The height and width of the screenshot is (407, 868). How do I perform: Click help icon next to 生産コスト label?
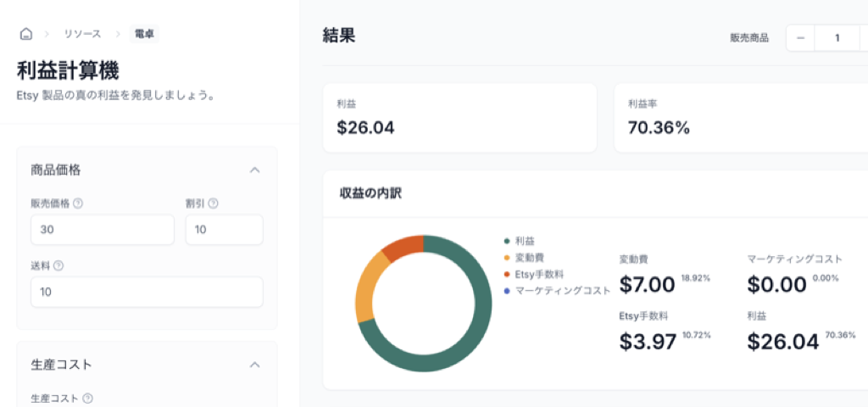pos(87,398)
